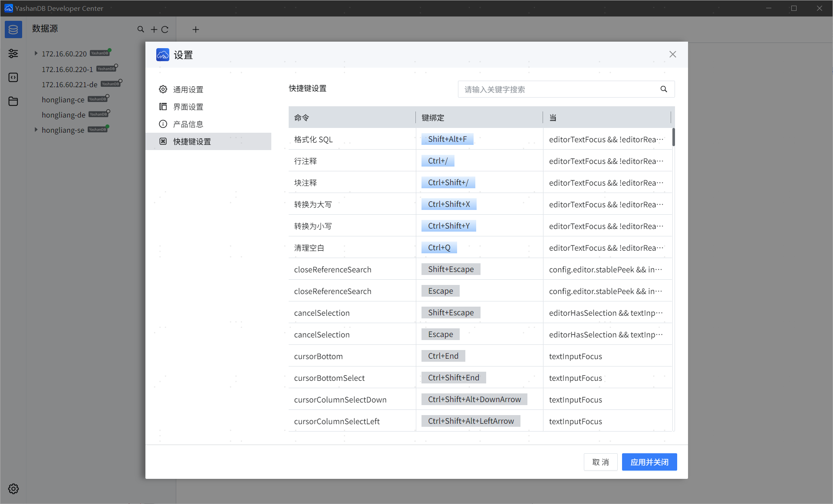This screenshot has width=833, height=504.
Task: Open the code snippet sidebar icon
Action: tap(13, 77)
